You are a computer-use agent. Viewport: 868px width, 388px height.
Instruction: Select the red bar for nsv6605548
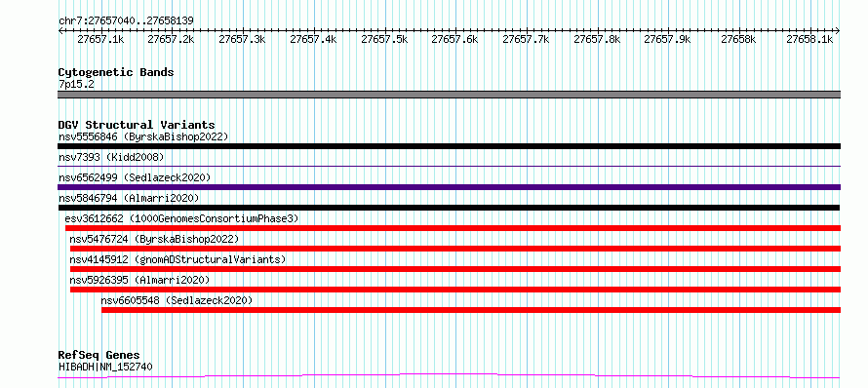click(471, 310)
